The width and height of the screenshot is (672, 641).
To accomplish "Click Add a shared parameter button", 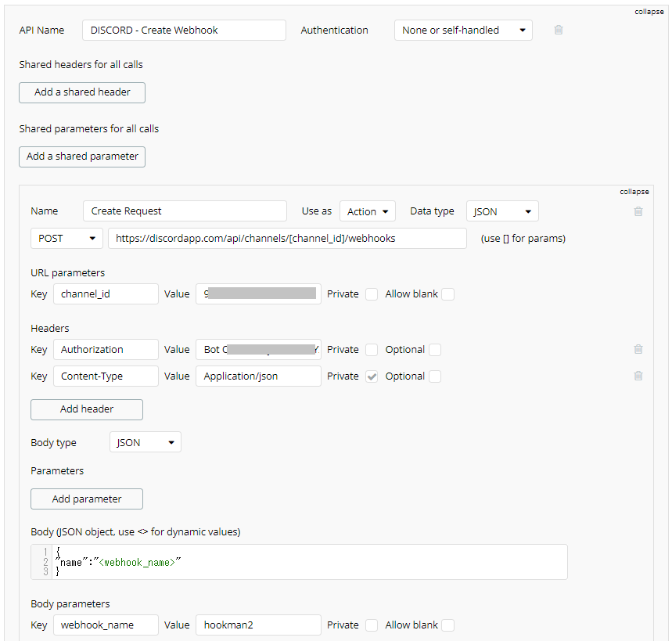I will point(82,157).
